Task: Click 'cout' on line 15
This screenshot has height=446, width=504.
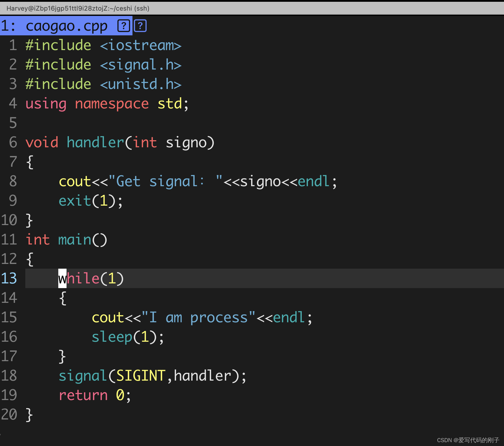Action: [x=108, y=318]
